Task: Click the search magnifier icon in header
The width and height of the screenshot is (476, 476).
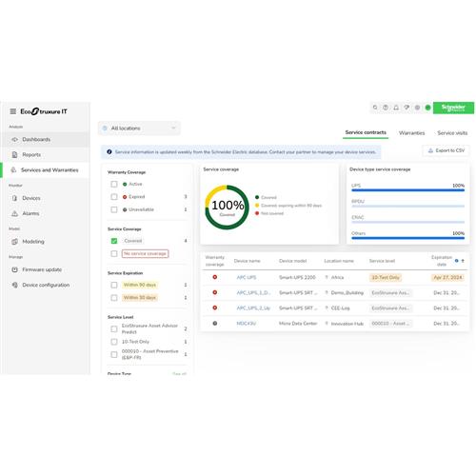Action: click(375, 108)
